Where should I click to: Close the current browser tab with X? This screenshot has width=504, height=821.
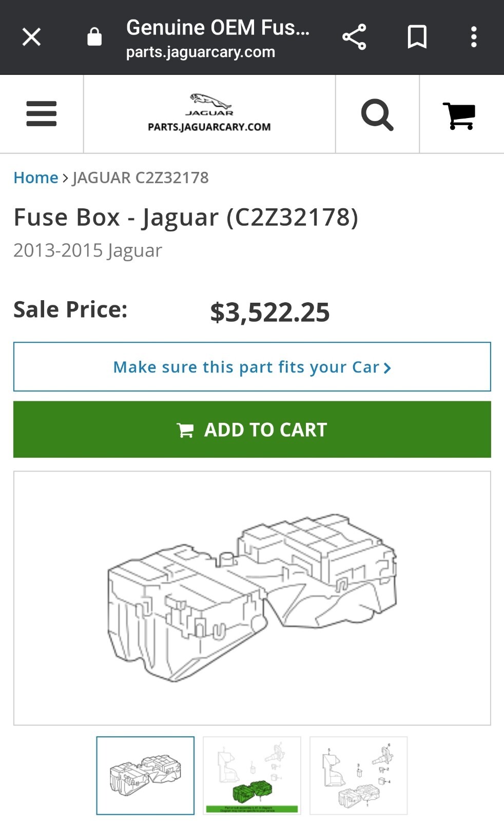[x=31, y=36]
